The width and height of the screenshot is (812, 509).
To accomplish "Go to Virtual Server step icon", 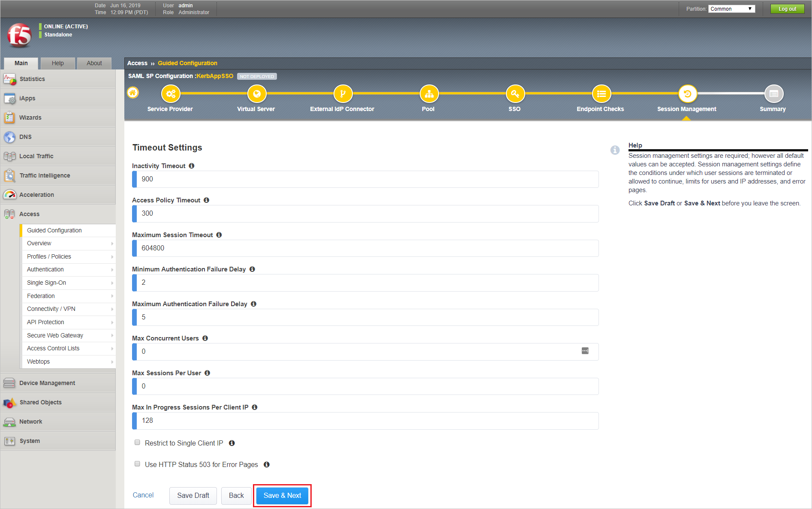I will tap(257, 94).
